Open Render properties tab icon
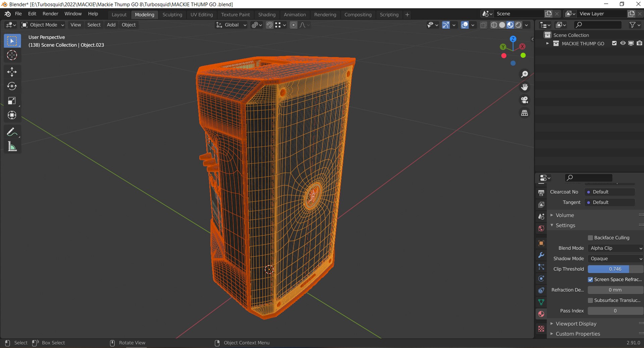644x348 pixels. pyautogui.click(x=541, y=183)
